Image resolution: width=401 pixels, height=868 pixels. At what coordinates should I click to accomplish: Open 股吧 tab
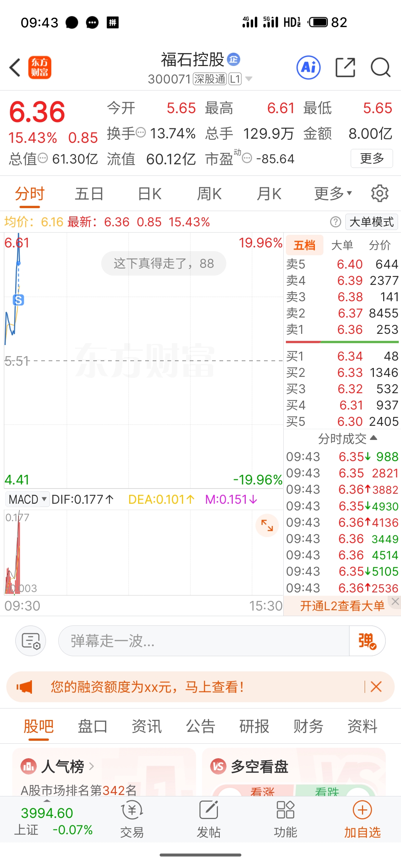(x=39, y=726)
